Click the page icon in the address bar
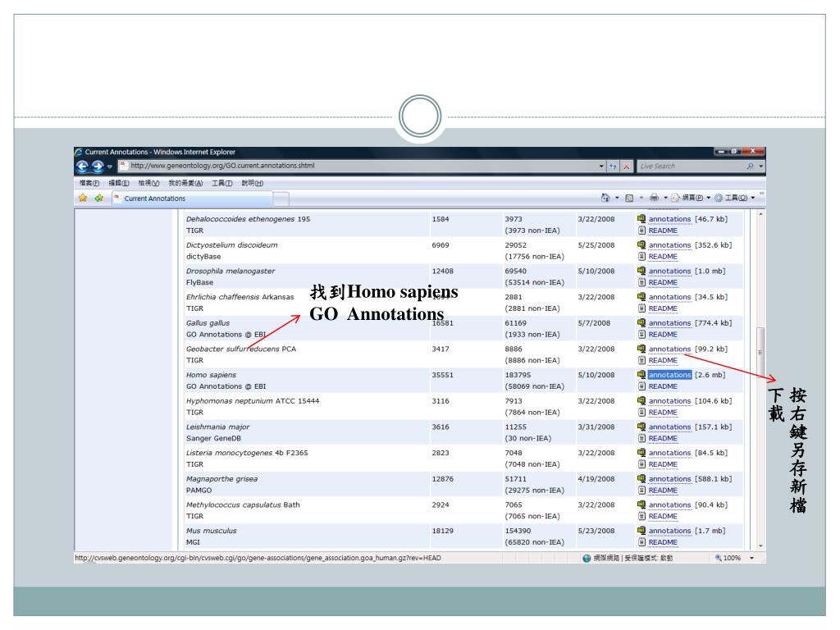This screenshot has height=630, width=840. coord(123,166)
